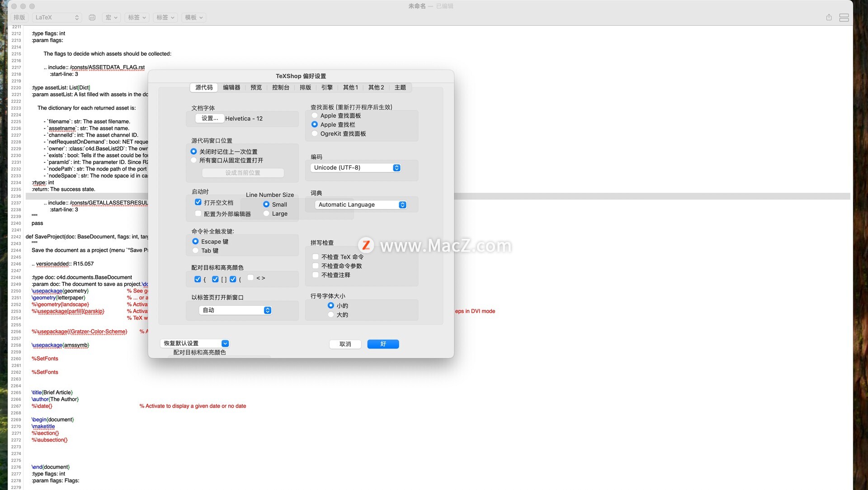Toggle the split view icon

pos(844,18)
